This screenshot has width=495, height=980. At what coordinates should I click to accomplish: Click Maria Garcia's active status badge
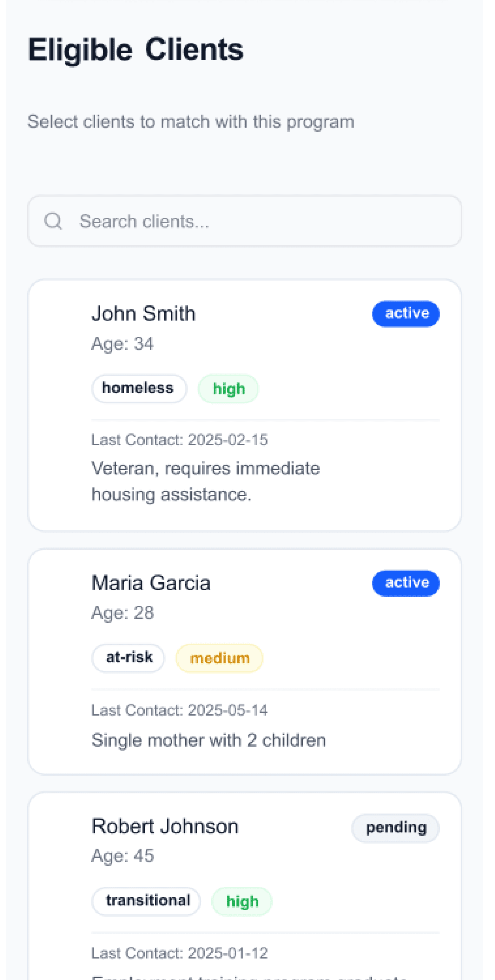point(406,583)
